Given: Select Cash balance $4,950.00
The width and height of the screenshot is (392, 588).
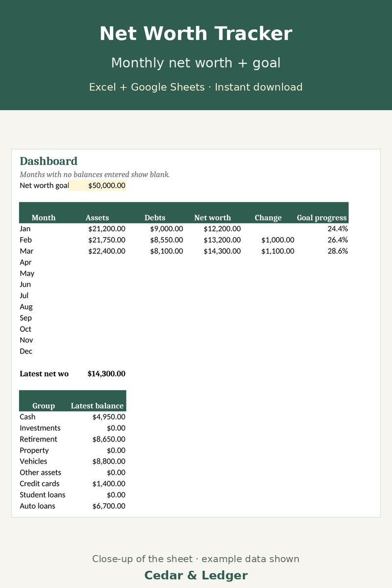Looking at the screenshot, I should coord(109,417).
